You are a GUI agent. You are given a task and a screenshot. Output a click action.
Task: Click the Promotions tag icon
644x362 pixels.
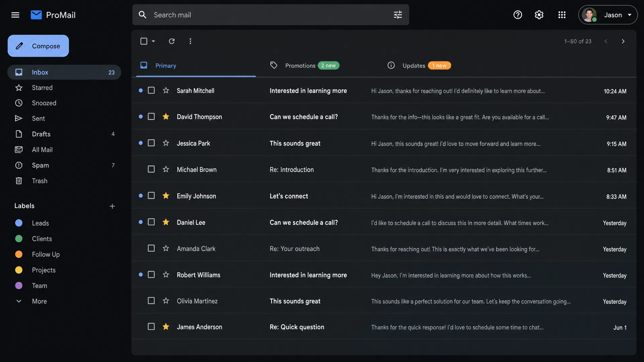(274, 65)
